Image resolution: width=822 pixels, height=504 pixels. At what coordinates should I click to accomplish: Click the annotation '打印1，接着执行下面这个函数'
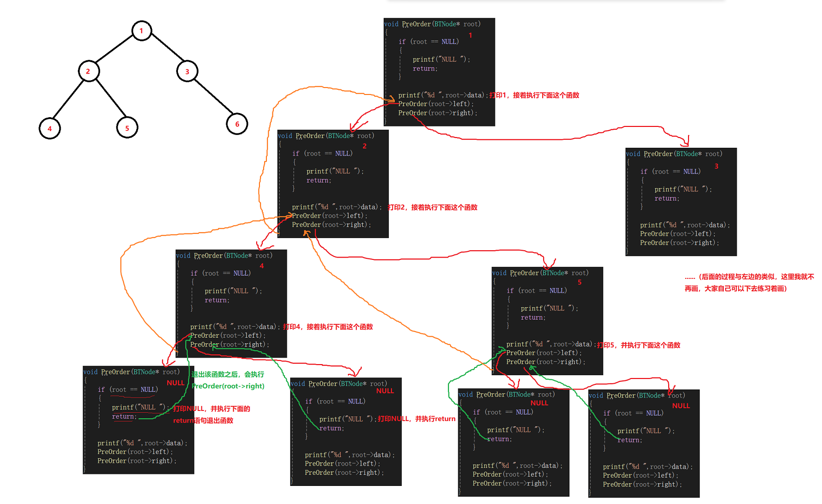click(534, 95)
